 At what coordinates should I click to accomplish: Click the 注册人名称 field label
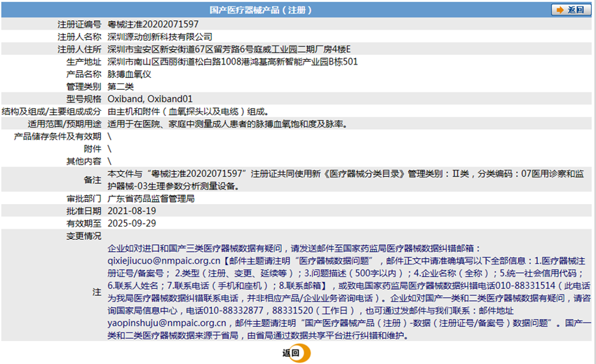click(x=79, y=37)
